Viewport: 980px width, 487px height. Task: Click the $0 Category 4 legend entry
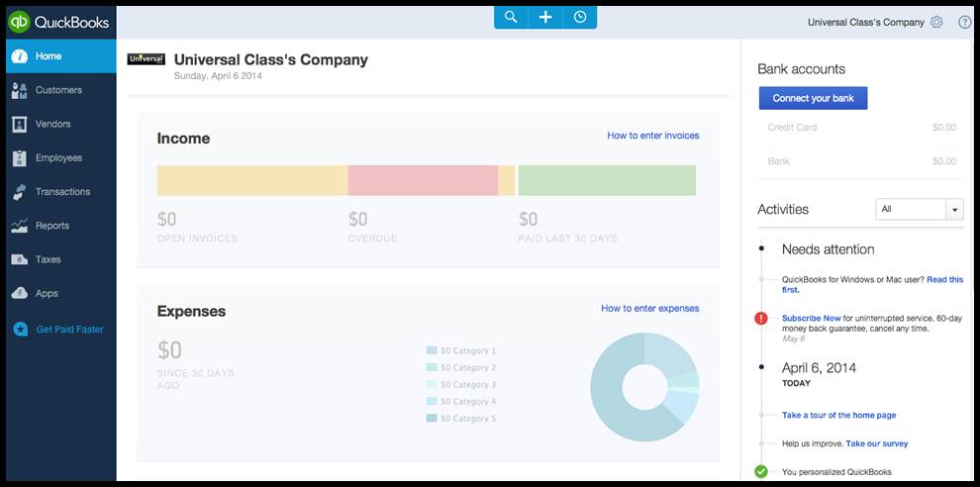coord(461,401)
